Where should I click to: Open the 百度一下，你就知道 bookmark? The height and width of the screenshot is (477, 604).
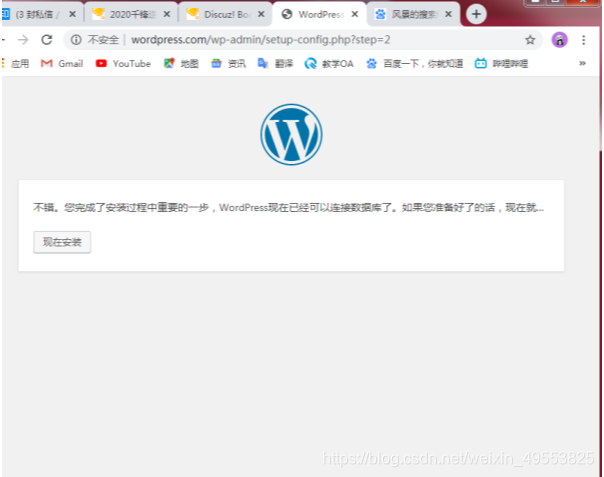coord(415,64)
